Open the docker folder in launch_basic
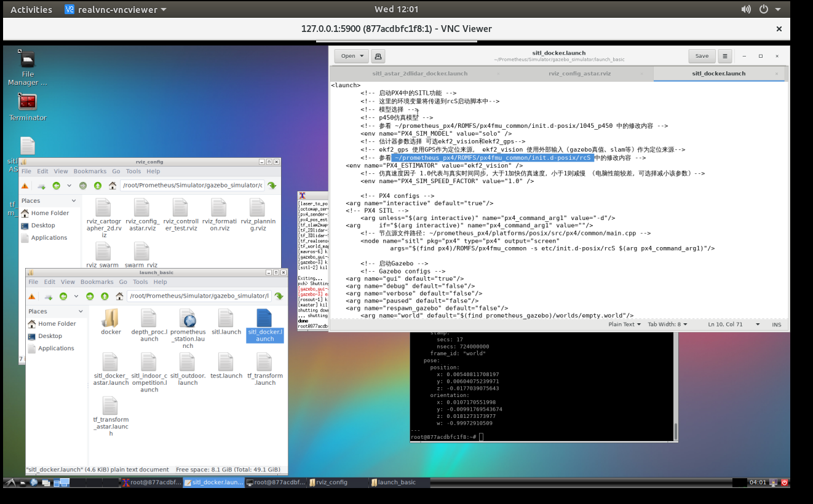The image size is (813, 504). pyautogui.click(x=111, y=320)
